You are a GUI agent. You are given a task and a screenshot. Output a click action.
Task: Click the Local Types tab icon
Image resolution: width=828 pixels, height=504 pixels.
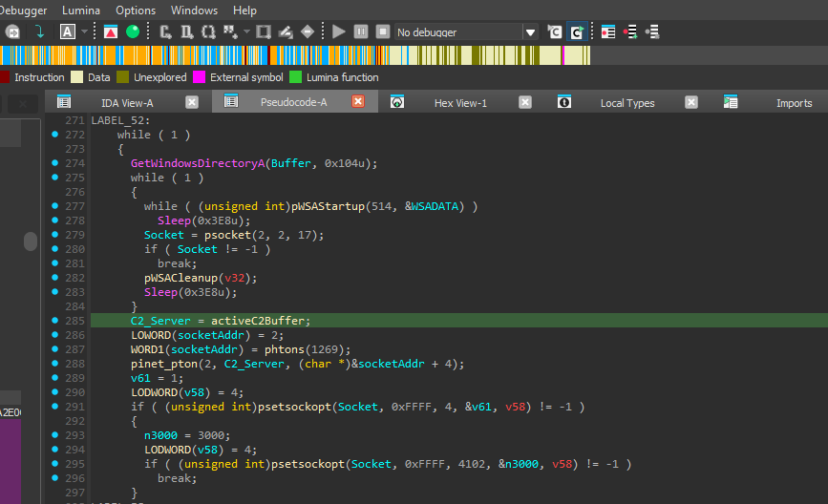pyautogui.click(x=564, y=102)
